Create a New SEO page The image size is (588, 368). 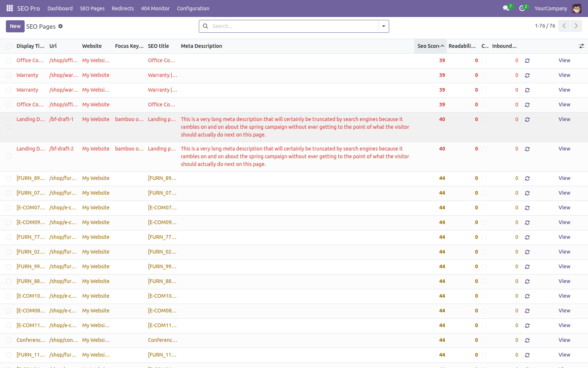(x=15, y=26)
